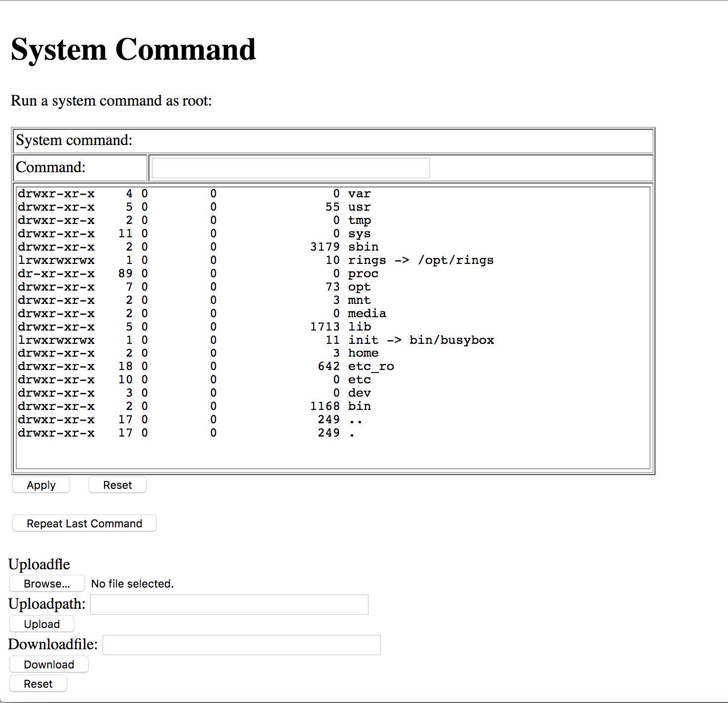Select the etc_ro directory entry in output

(370, 366)
